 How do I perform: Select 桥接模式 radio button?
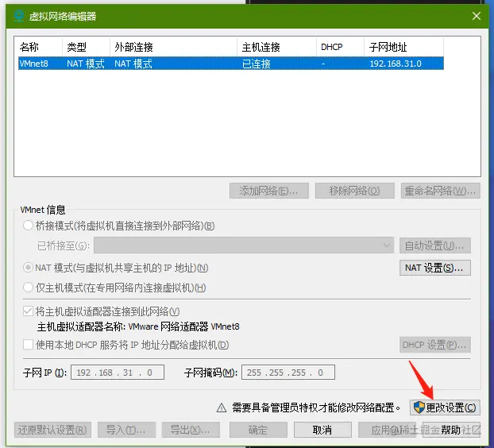pos(28,226)
